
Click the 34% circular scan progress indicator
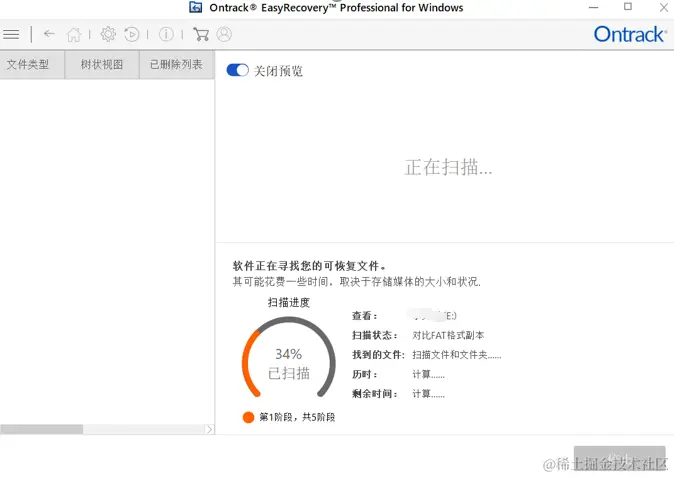[x=288, y=358]
